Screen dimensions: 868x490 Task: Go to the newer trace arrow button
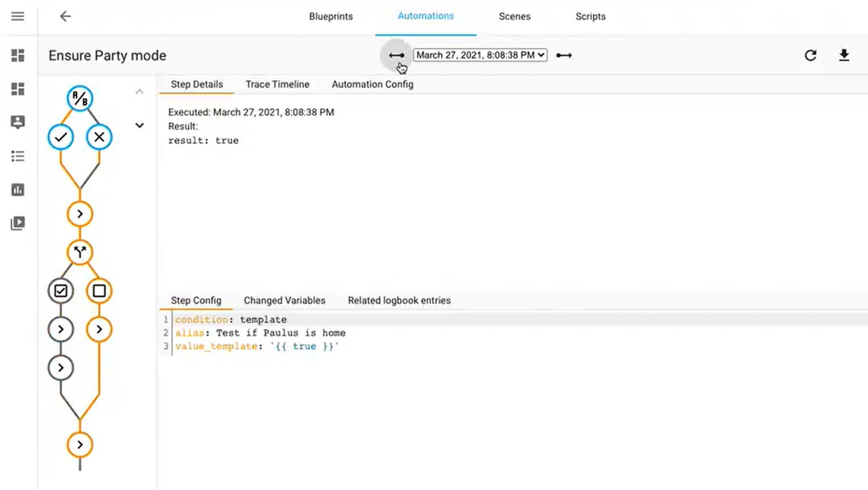click(x=564, y=55)
